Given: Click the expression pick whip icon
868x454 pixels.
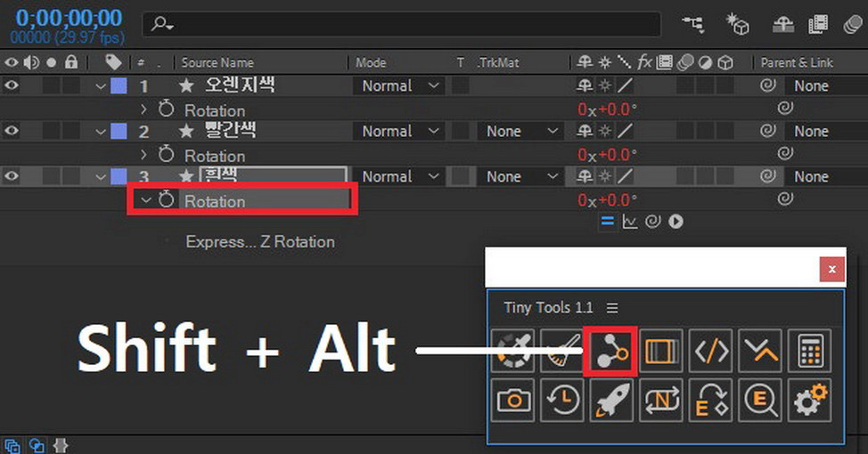Looking at the screenshot, I should pyautogui.click(x=652, y=221).
